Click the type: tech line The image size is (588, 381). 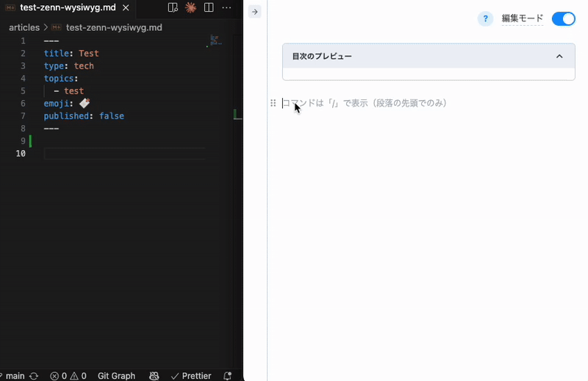point(68,65)
